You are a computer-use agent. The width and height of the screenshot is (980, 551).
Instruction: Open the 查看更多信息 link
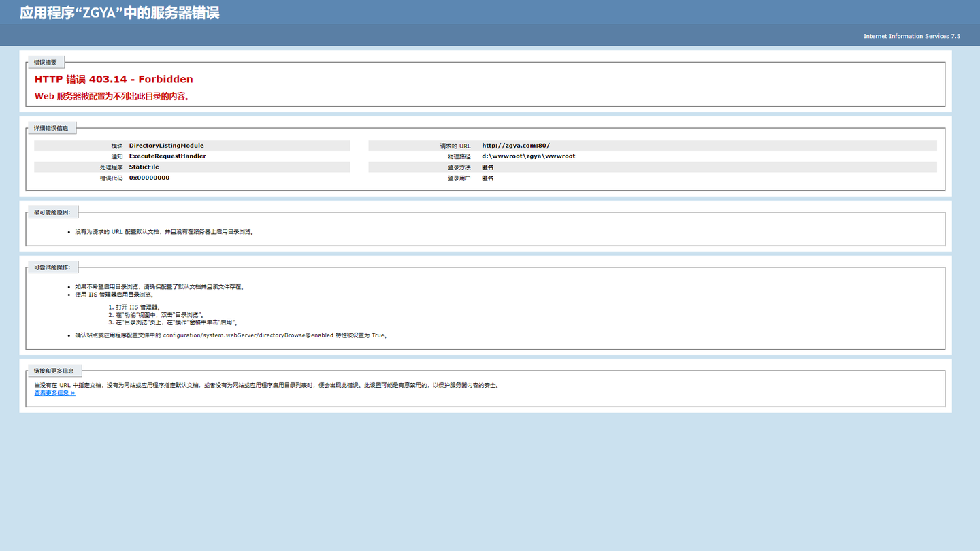pos(54,393)
